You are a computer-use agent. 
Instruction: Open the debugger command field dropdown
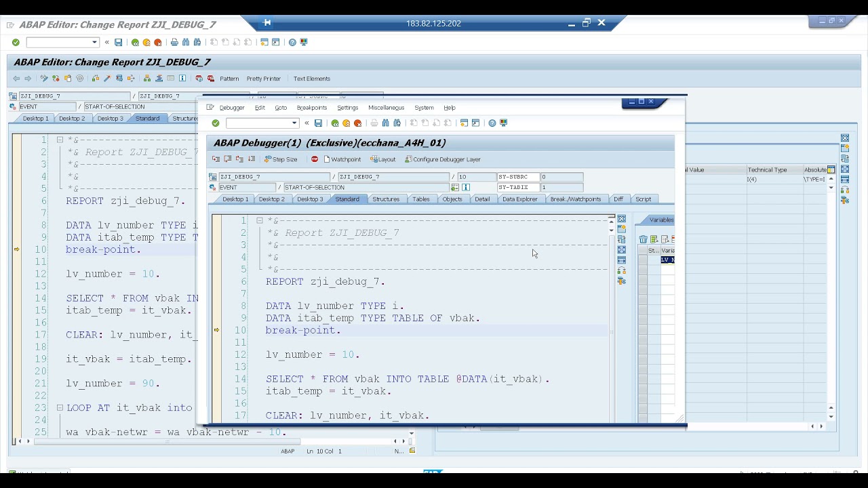(294, 123)
